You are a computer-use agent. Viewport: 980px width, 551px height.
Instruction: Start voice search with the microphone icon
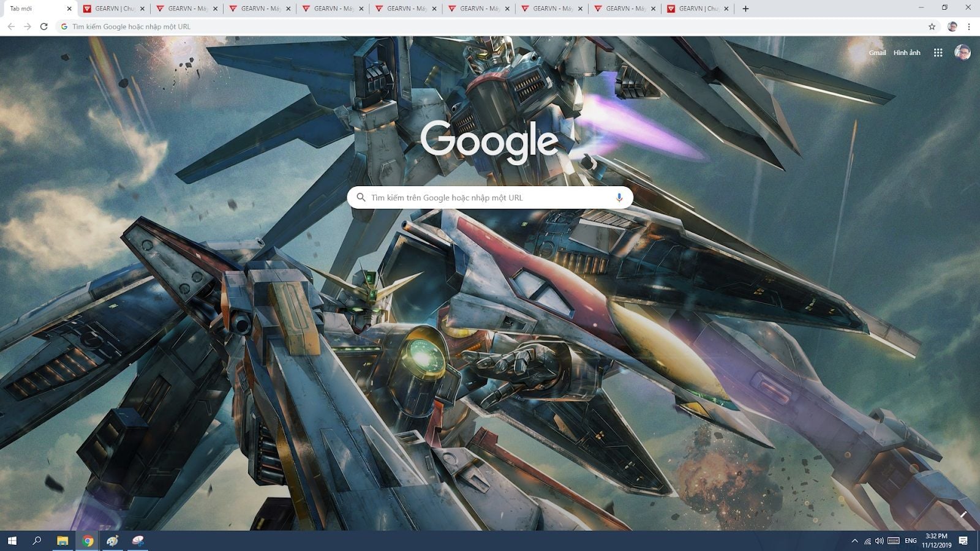(619, 197)
